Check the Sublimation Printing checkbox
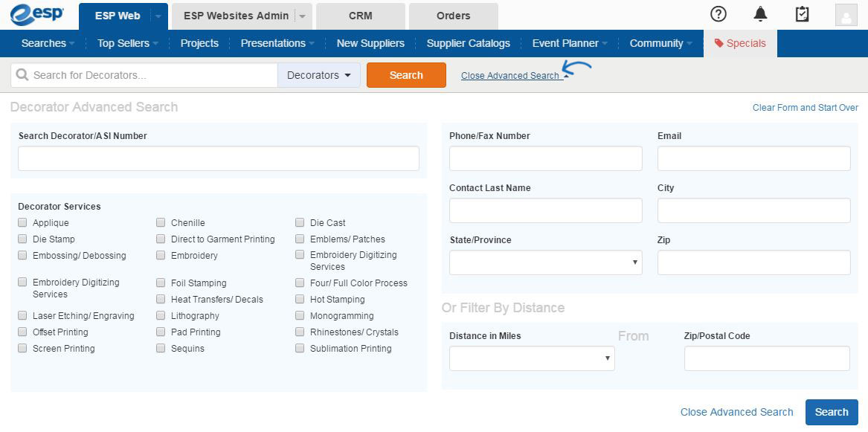The image size is (868, 432). pyautogui.click(x=300, y=348)
